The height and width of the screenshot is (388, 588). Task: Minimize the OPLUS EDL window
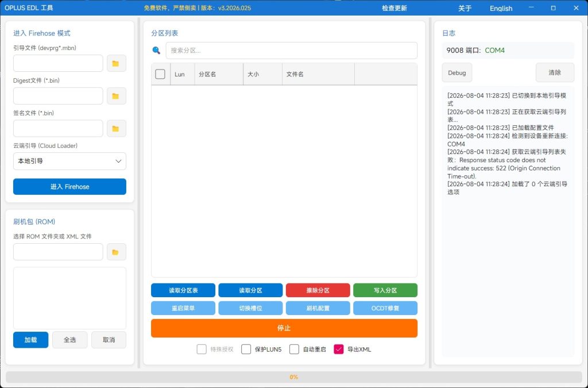531,8
